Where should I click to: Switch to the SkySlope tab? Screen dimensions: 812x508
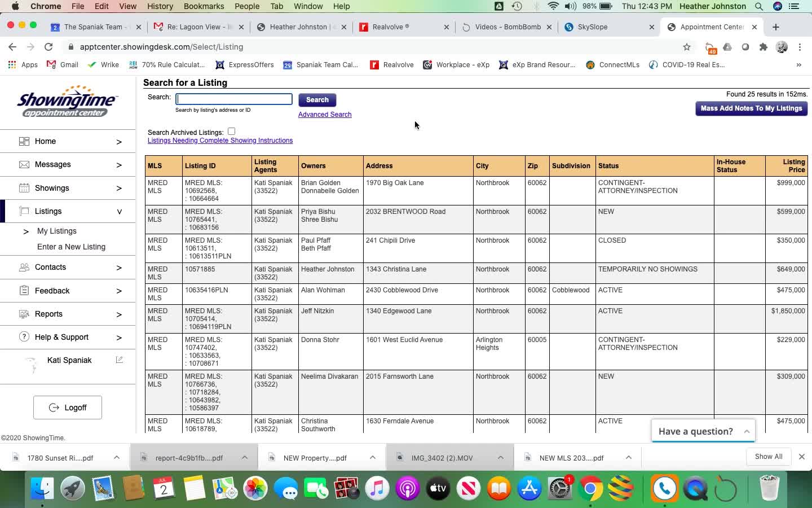[x=608, y=27]
